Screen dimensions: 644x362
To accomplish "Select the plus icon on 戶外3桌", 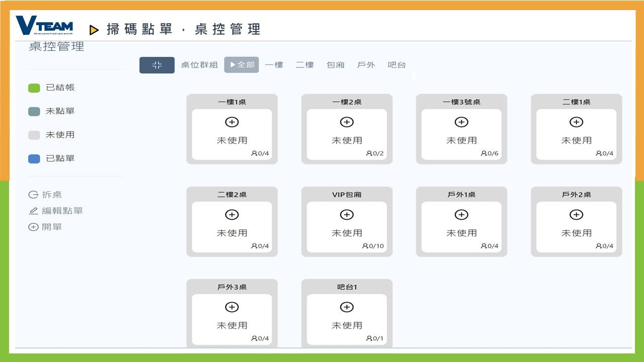I will pos(231,307).
